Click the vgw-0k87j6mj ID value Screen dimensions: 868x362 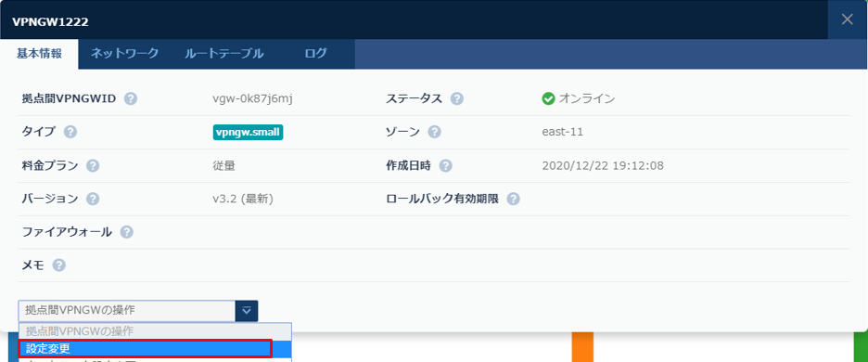coord(252,99)
